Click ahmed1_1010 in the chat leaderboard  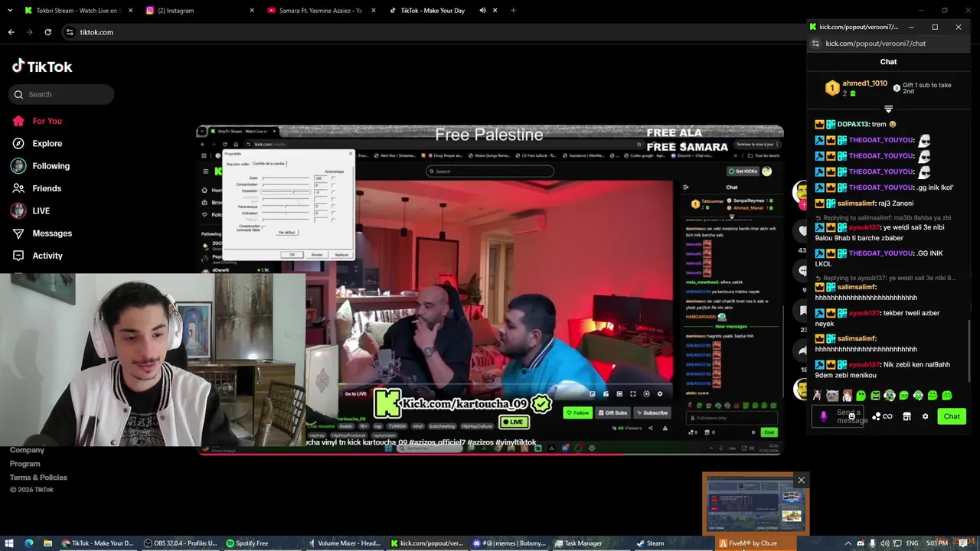click(864, 83)
